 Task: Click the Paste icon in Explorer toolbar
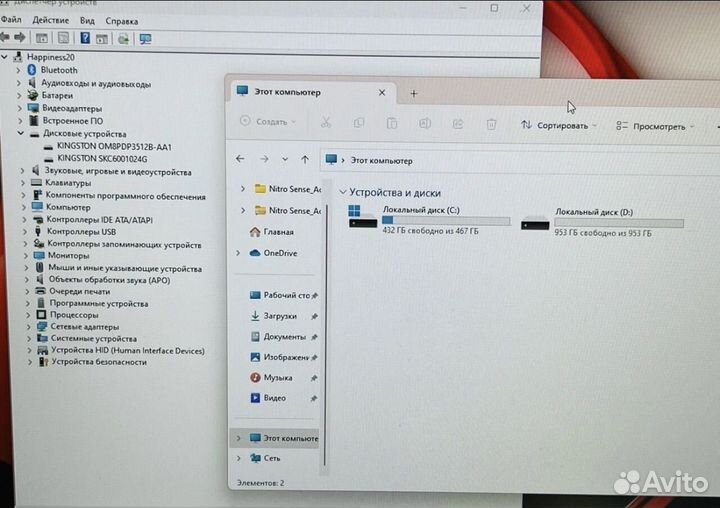click(392, 123)
